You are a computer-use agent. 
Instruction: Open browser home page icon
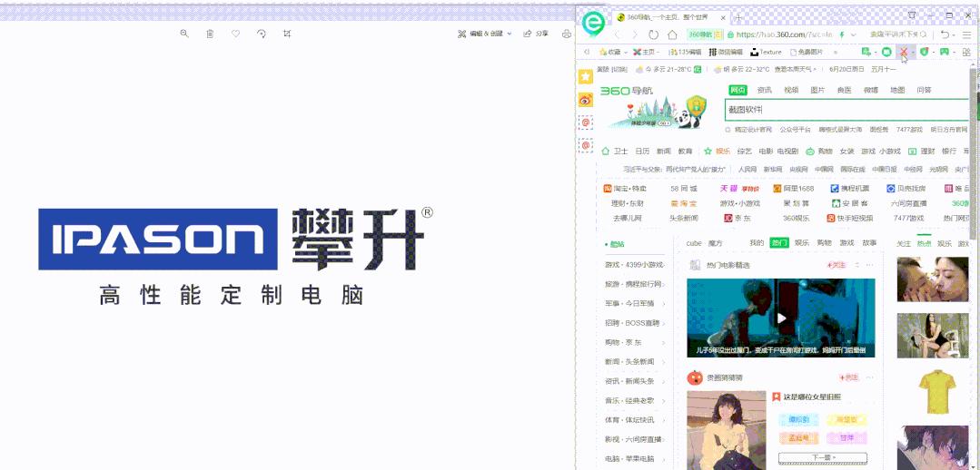click(672, 34)
